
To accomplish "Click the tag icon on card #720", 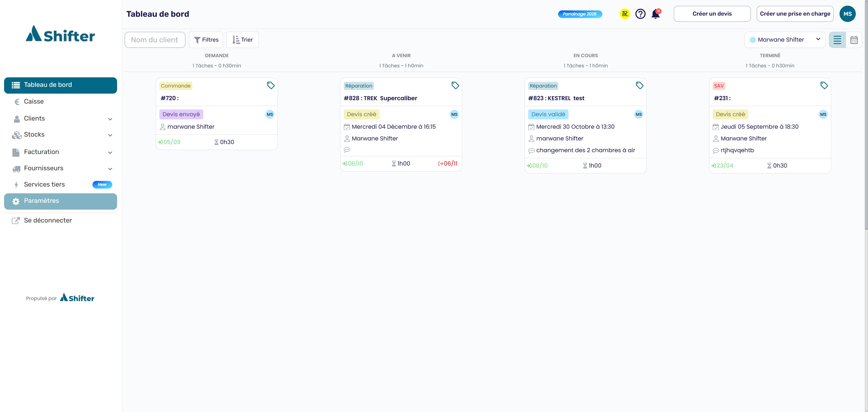I will tap(271, 85).
